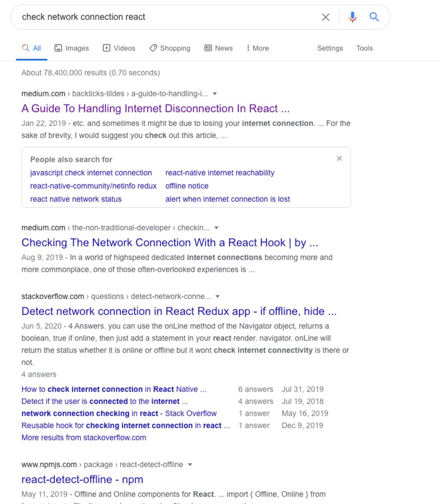The height and width of the screenshot is (504, 440).
Task: Start voice search with the microphone icon
Action: click(x=353, y=17)
